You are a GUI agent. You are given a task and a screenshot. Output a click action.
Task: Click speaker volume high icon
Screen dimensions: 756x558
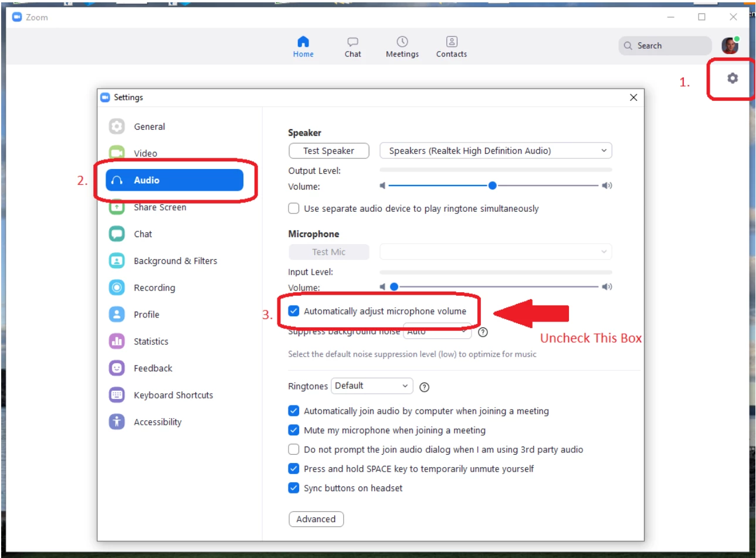(607, 185)
